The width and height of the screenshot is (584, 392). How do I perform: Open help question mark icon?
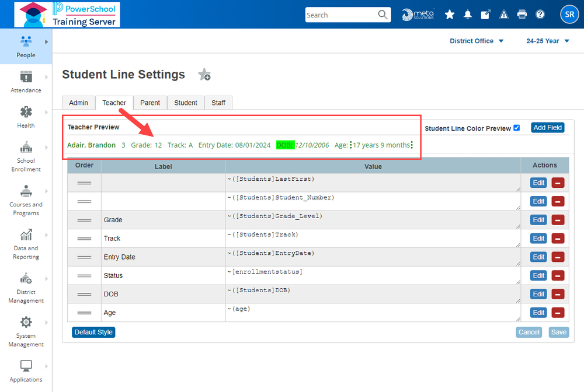point(540,15)
